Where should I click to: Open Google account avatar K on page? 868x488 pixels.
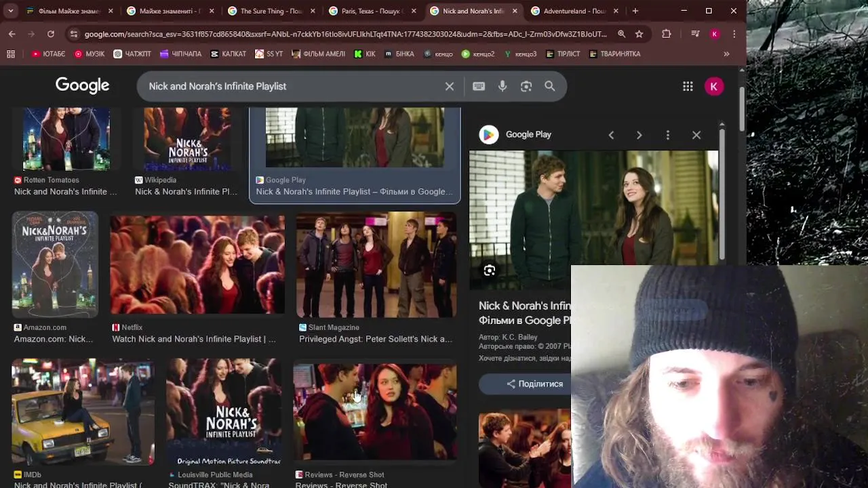tap(713, 86)
